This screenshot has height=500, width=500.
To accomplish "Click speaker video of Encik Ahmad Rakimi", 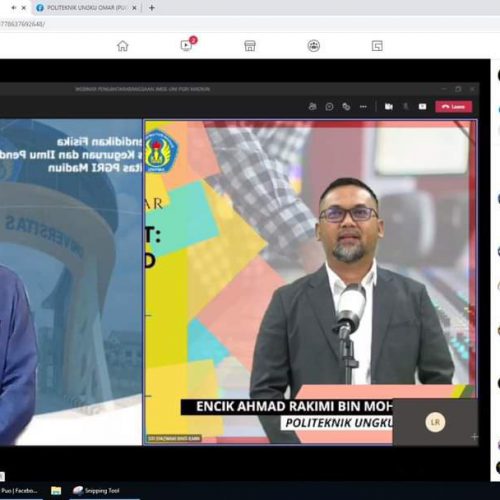I will point(311,282).
